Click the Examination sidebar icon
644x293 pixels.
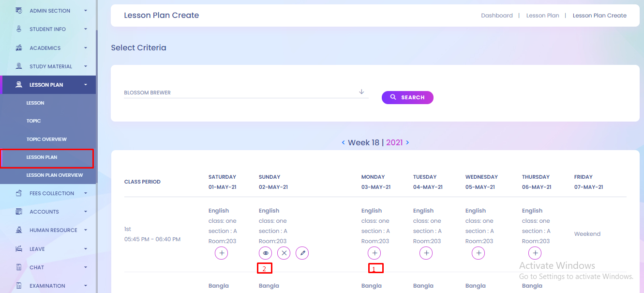pyautogui.click(x=19, y=286)
